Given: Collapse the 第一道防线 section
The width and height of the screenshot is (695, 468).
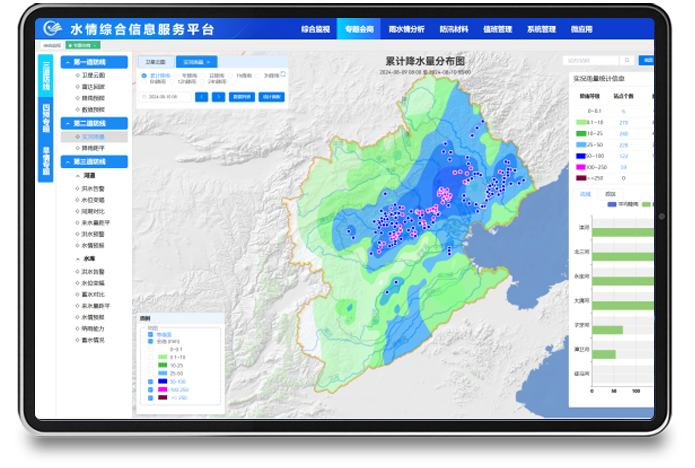Looking at the screenshot, I should (x=67, y=62).
